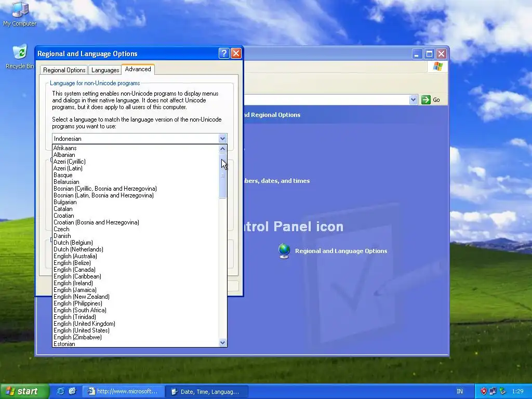Click the language list scroll up arrow
The width and height of the screenshot is (532, 399).
(222, 149)
